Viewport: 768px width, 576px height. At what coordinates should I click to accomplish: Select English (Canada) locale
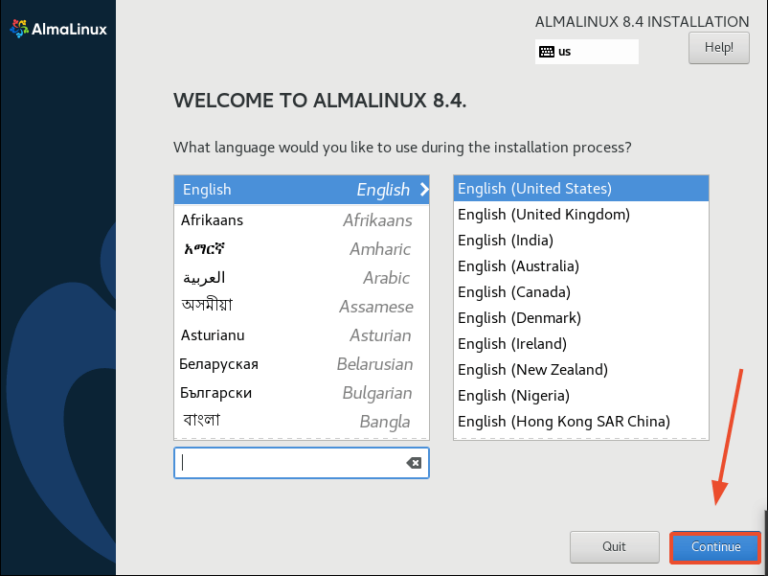point(581,292)
